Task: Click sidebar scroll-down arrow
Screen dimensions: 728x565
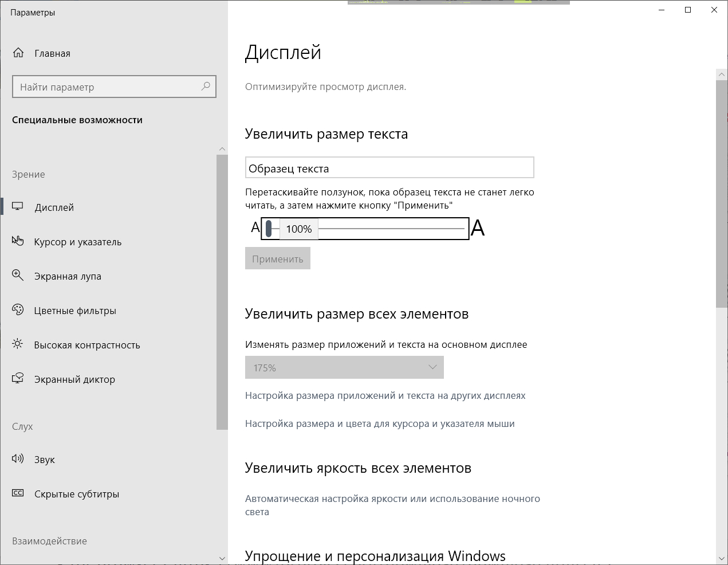Action: 222,558
